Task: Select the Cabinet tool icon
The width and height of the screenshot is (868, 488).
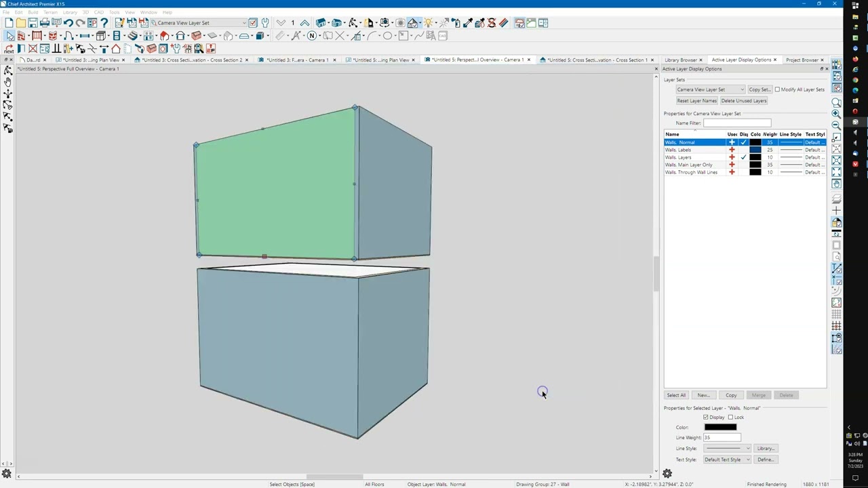Action: pyautogui.click(x=101, y=36)
